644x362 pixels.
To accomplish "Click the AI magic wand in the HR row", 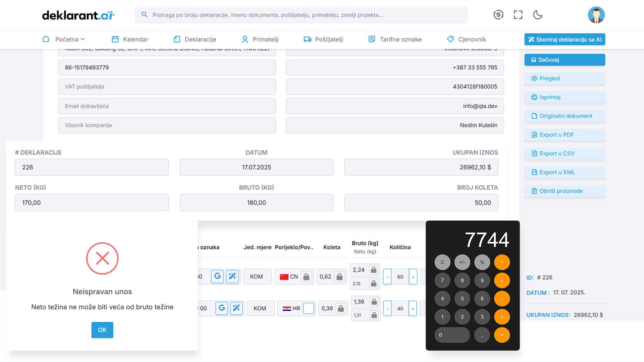I will [x=236, y=308].
